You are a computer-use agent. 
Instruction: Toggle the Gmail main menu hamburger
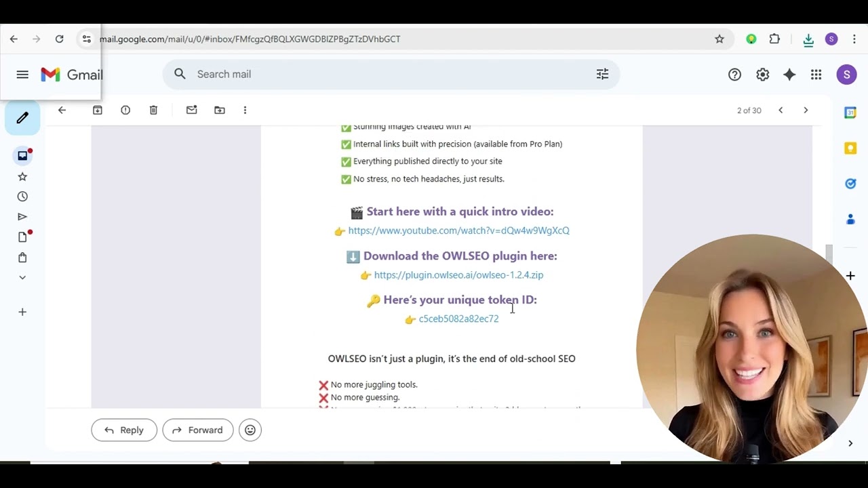[x=22, y=75]
